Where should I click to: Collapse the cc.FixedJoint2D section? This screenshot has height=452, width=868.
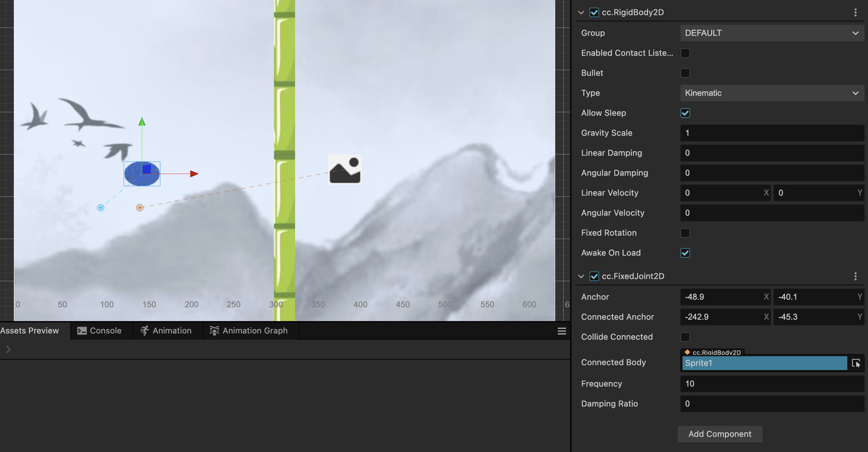click(581, 276)
